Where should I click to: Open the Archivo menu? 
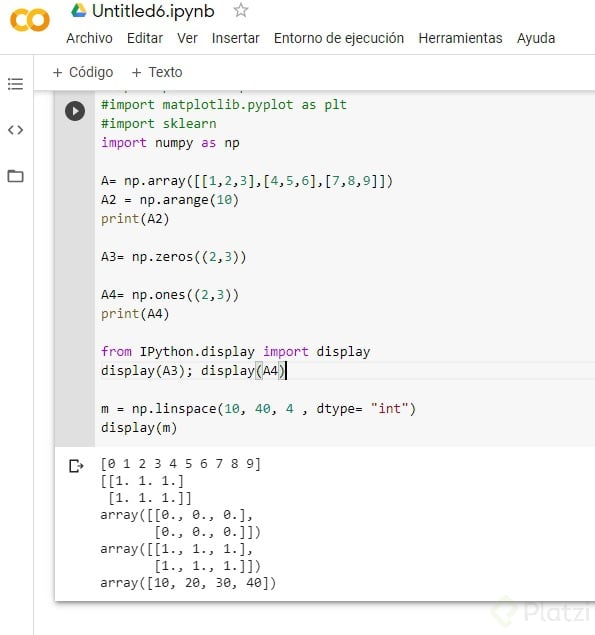pos(89,38)
